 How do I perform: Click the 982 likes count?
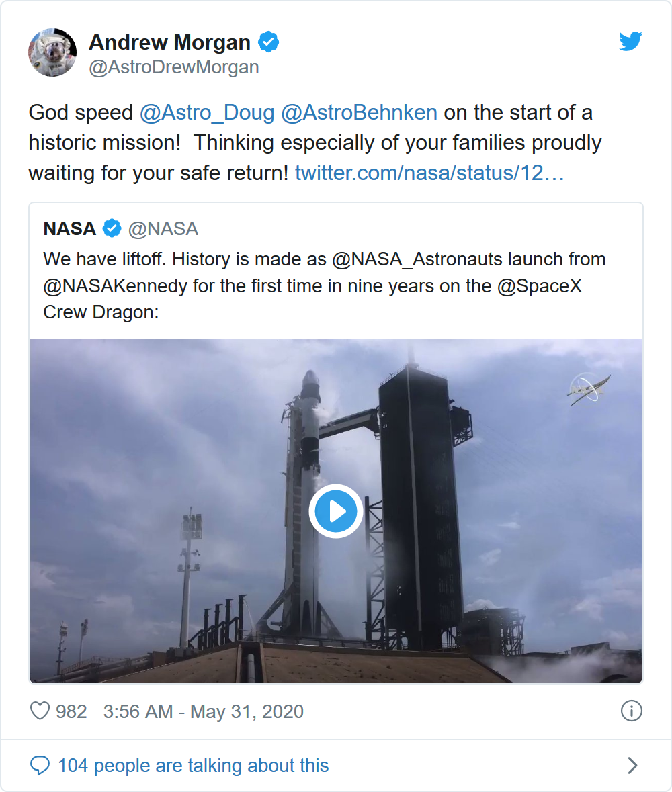71,711
